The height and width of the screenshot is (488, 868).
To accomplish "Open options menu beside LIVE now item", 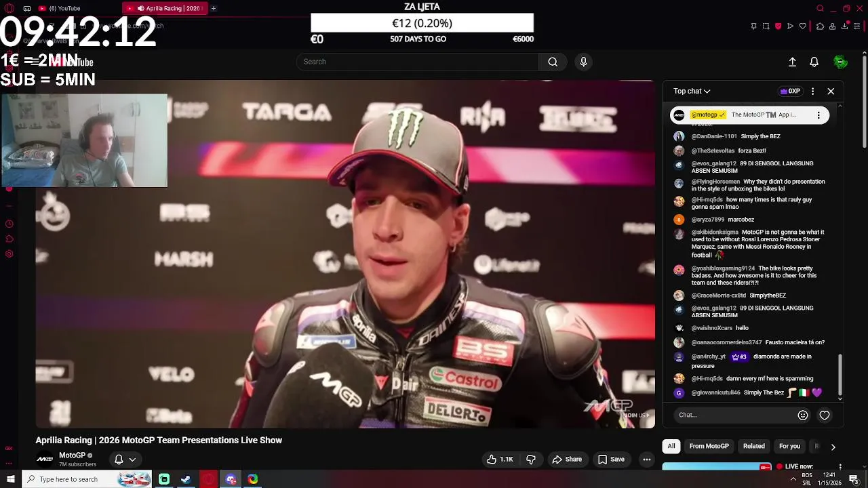I will [840, 467].
